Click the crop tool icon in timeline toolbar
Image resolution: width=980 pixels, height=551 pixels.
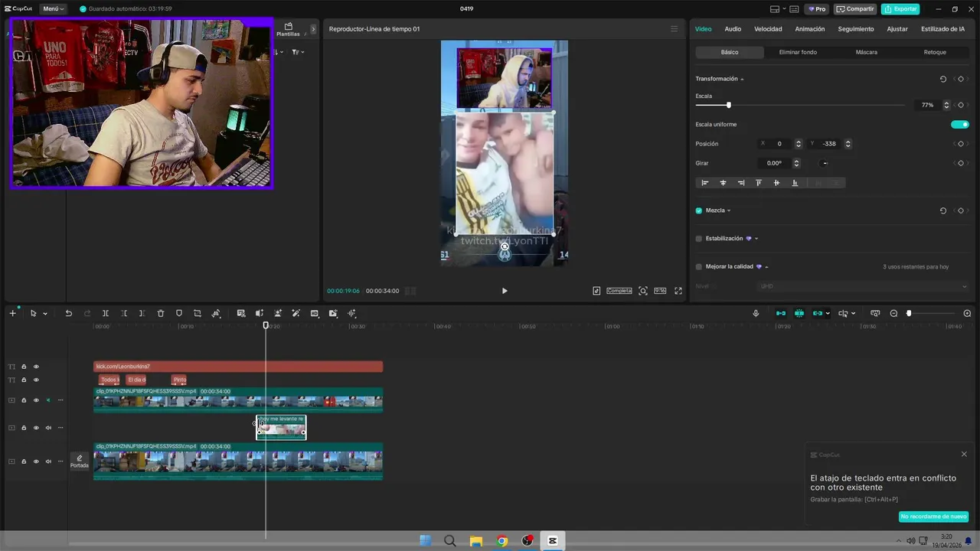[198, 314]
